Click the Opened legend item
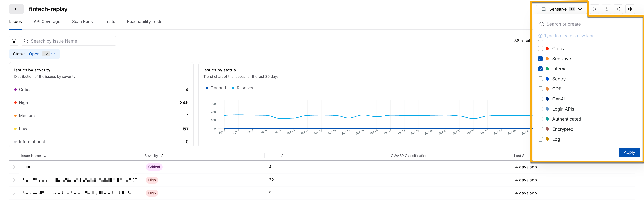 pos(216,88)
